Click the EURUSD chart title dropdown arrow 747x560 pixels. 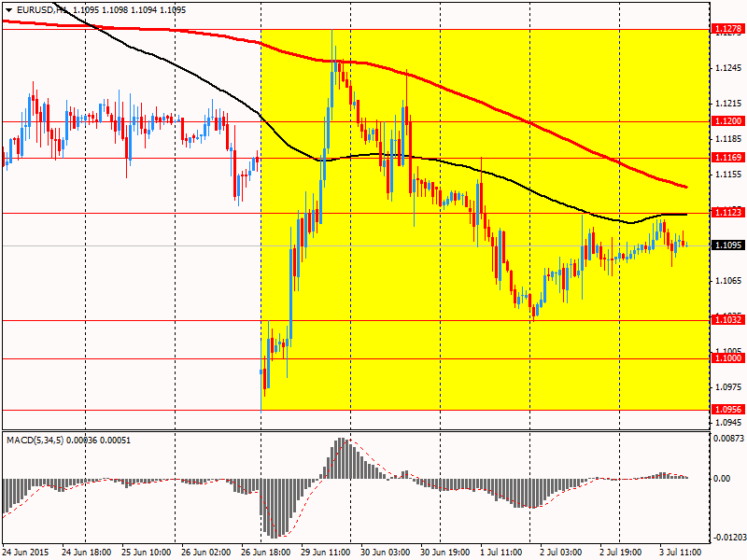click(x=9, y=10)
